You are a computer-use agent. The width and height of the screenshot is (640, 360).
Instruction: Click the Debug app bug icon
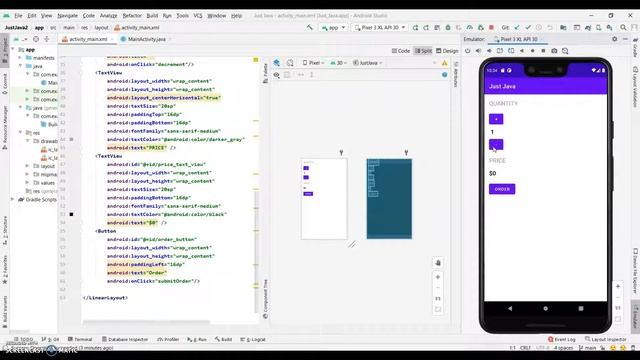tap(448, 27)
